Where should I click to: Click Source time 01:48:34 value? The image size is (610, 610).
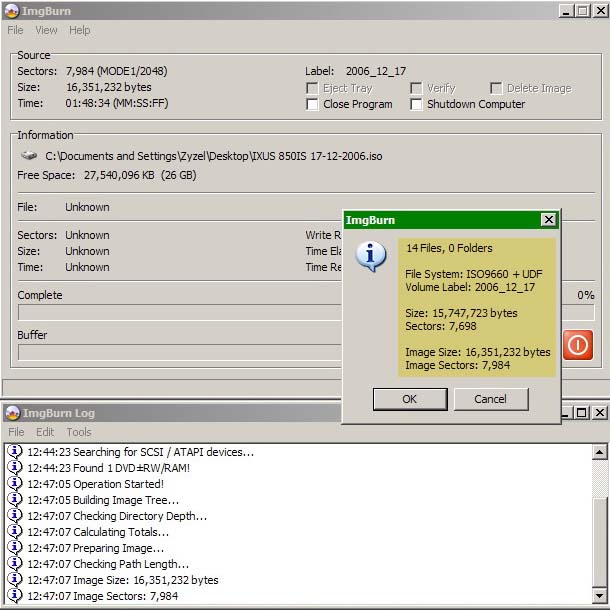coord(117,103)
